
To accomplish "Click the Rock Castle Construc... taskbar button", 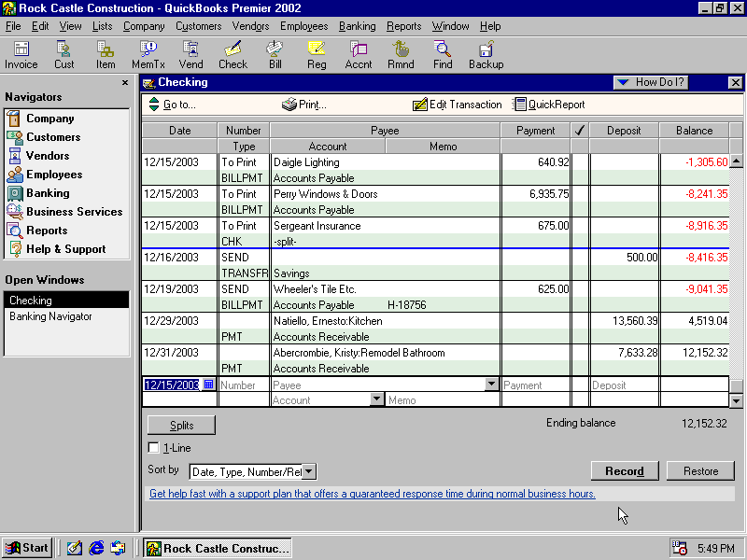I will click(x=218, y=548).
